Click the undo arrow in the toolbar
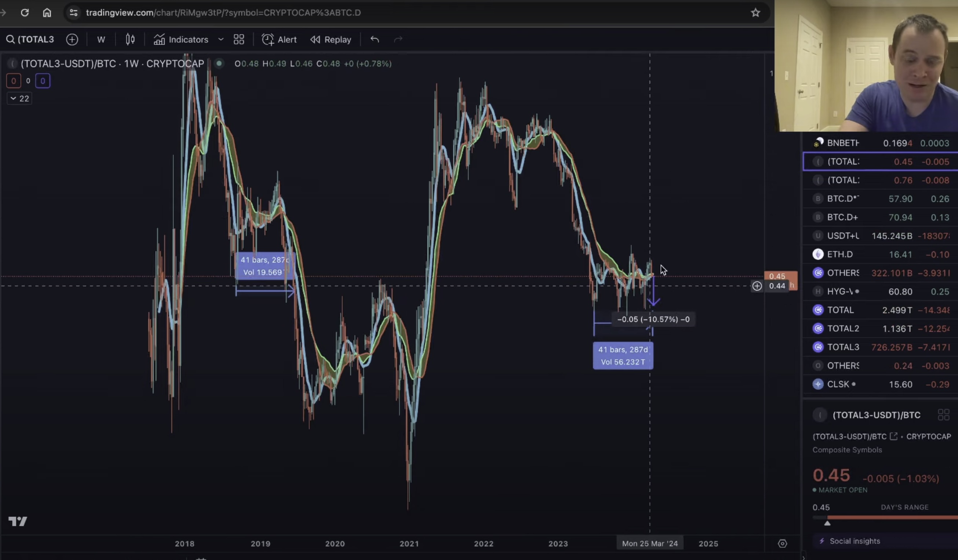The height and width of the screenshot is (560, 958). click(x=375, y=40)
